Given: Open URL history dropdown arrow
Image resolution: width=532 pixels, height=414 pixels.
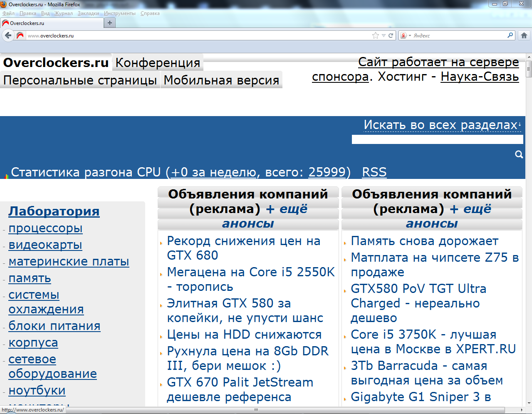Looking at the screenshot, I should (384, 36).
